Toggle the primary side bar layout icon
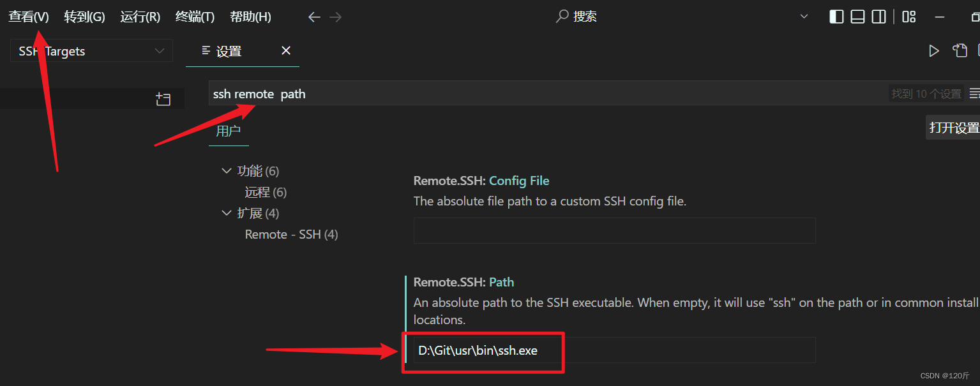980x386 pixels. [x=836, y=17]
